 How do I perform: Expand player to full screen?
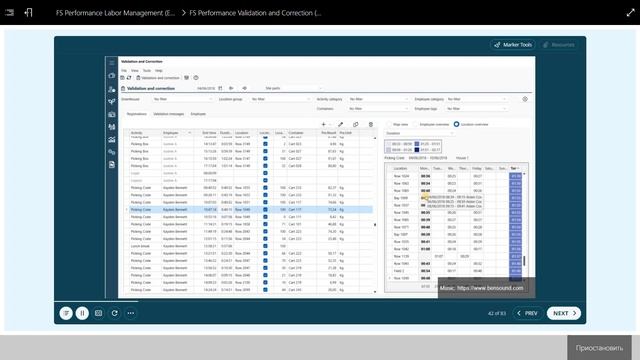pos(630,13)
